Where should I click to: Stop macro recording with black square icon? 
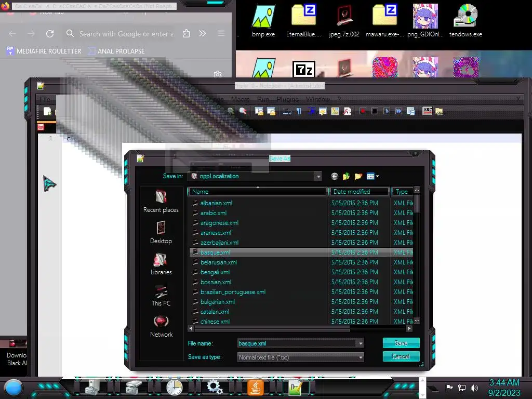click(375, 111)
